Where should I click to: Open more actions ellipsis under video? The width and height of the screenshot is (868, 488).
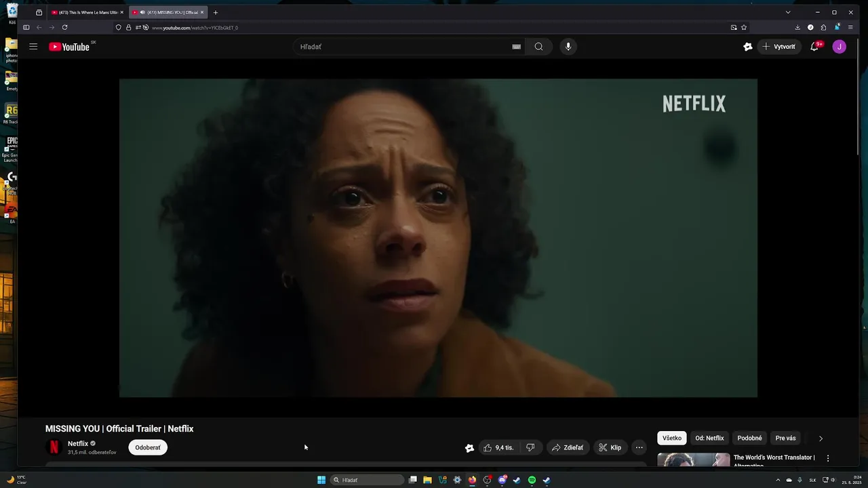[639, 447]
